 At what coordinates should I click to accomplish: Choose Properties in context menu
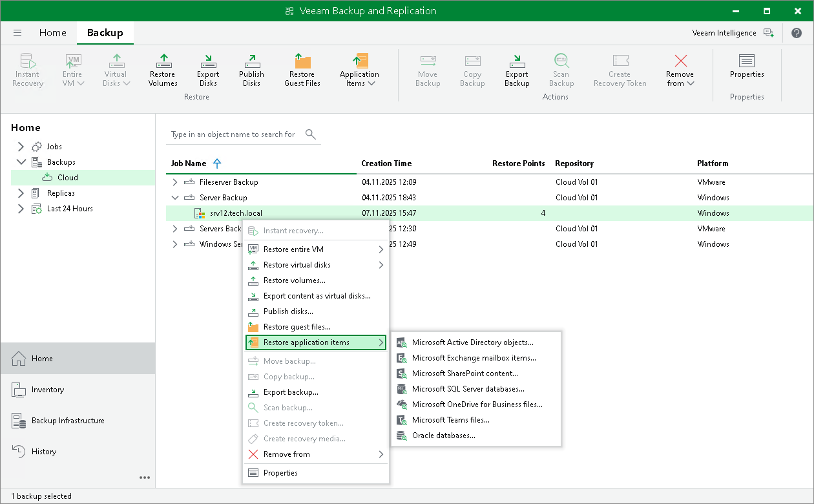click(x=316, y=473)
